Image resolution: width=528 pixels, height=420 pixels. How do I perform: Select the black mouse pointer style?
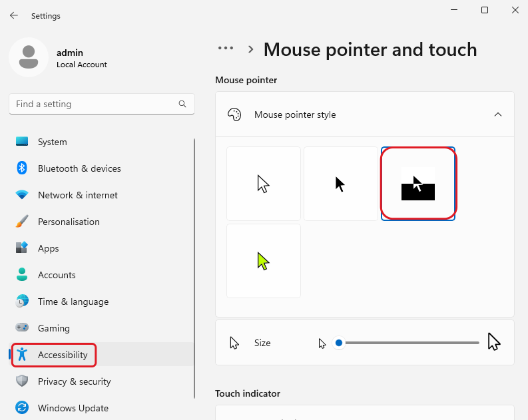pyautogui.click(x=341, y=184)
